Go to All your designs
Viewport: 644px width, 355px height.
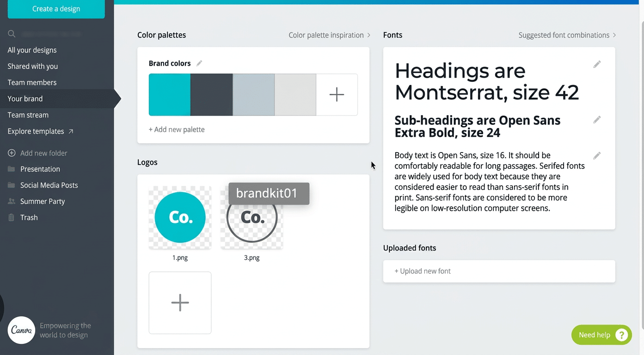click(x=32, y=50)
